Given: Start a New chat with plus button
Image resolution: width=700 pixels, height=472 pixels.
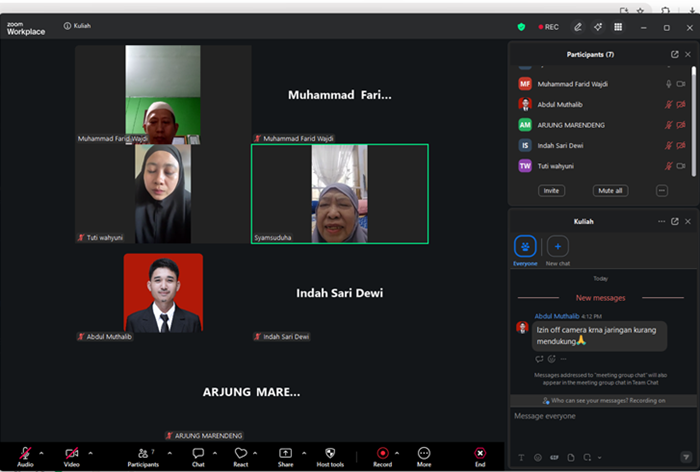Looking at the screenshot, I should tap(558, 246).
